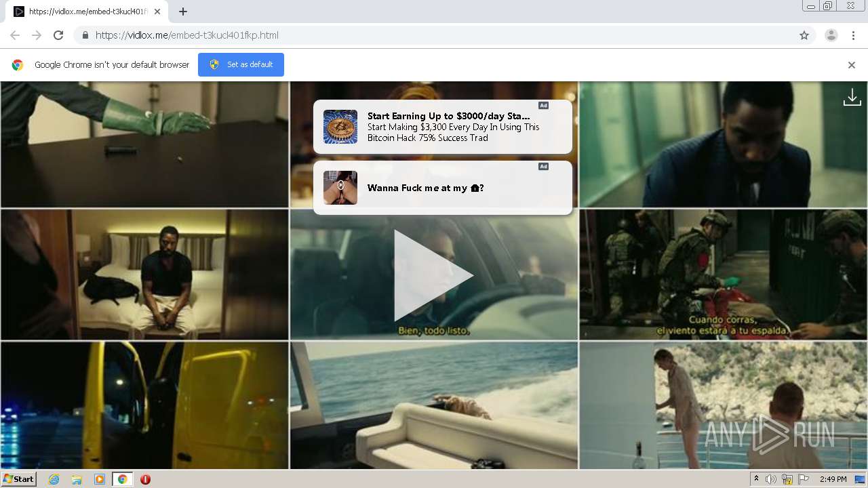Viewport: 868px width, 488px height.
Task: Go back with the browser back arrow
Action: [x=15, y=35]
